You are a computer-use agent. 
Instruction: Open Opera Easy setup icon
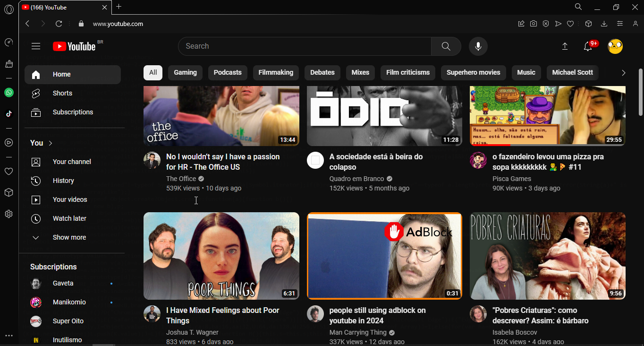click(x=620, y=24)
